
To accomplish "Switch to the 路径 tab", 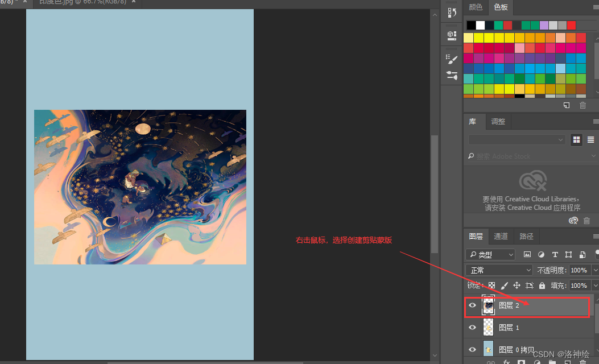I will pos(526,237).
